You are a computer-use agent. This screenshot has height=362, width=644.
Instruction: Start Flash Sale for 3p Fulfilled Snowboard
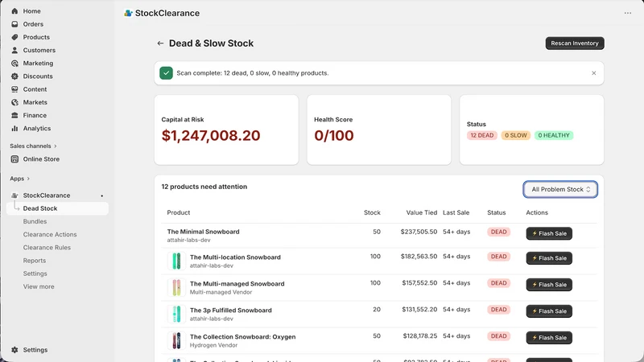pos(549,311)
